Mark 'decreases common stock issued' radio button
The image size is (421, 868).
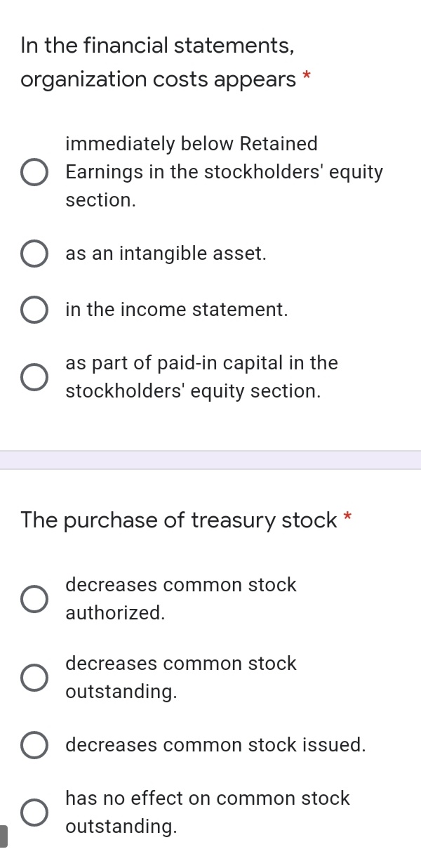coord(34,746)
